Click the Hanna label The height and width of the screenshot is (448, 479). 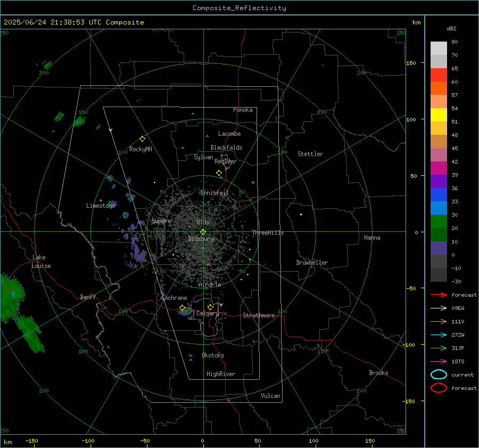pos(372,238)
